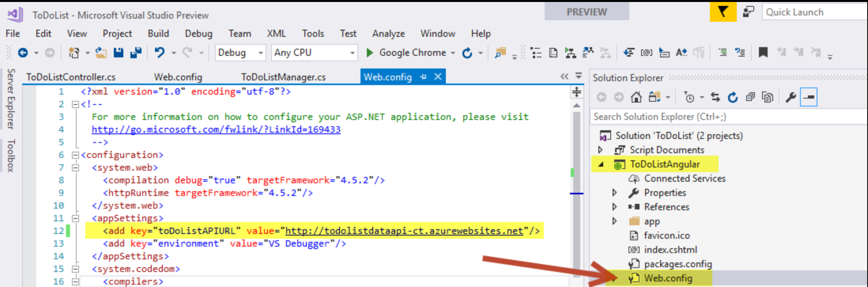Expand the References node
Image resolution: width=868 pixels, height=287 pixels.
615,207
